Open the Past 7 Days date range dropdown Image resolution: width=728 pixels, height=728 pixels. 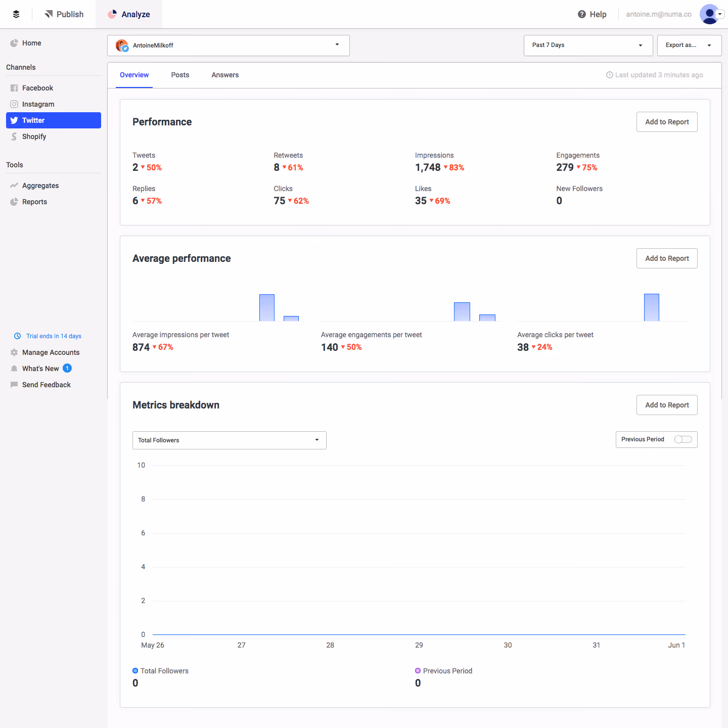[x=588, y=45]
